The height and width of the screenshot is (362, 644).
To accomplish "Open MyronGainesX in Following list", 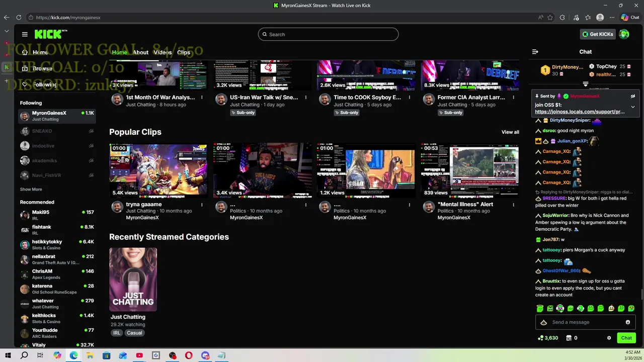I will [57, 116].
